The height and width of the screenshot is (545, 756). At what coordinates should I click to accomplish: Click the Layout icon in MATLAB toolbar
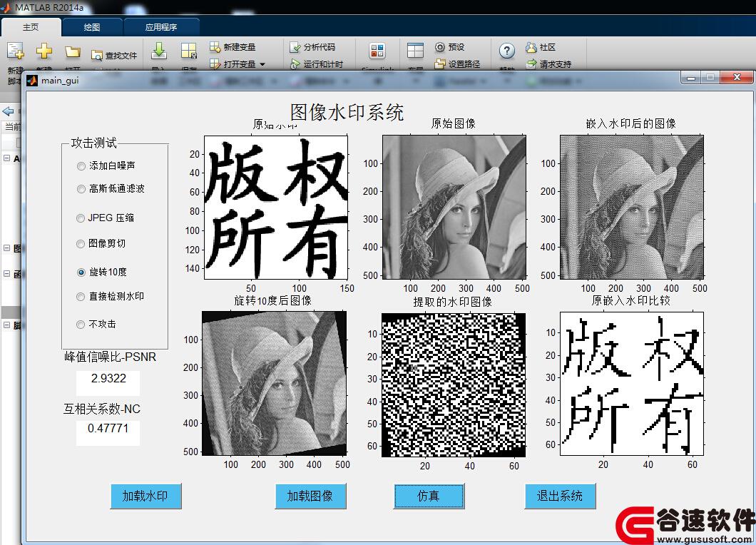(415, 51)
